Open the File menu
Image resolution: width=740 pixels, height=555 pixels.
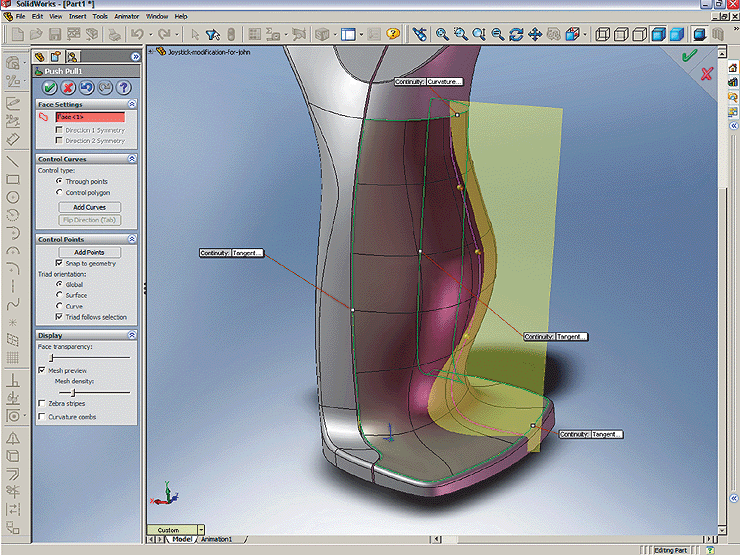click(x=20, y=17)
